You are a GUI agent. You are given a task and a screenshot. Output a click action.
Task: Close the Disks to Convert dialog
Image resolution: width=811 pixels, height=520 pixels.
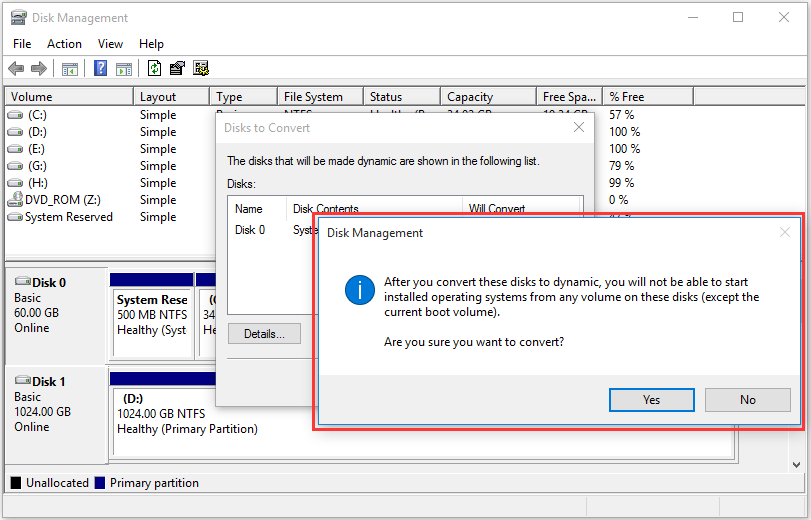(x=578, y=128)
